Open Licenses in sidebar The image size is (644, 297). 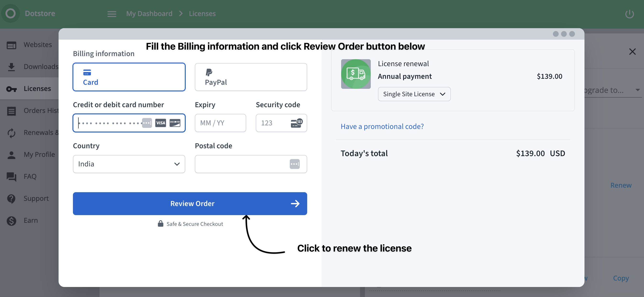(29, 89)
